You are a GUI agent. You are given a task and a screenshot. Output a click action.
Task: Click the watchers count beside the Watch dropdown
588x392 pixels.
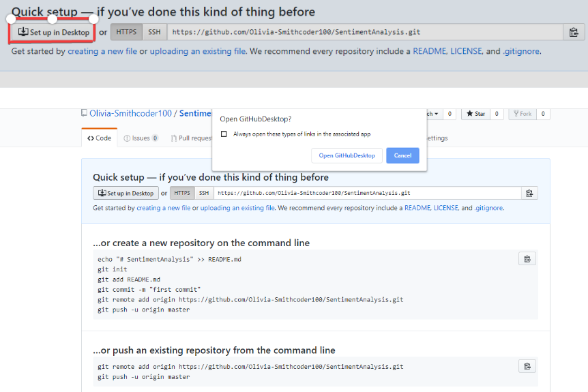coord(450,114)
